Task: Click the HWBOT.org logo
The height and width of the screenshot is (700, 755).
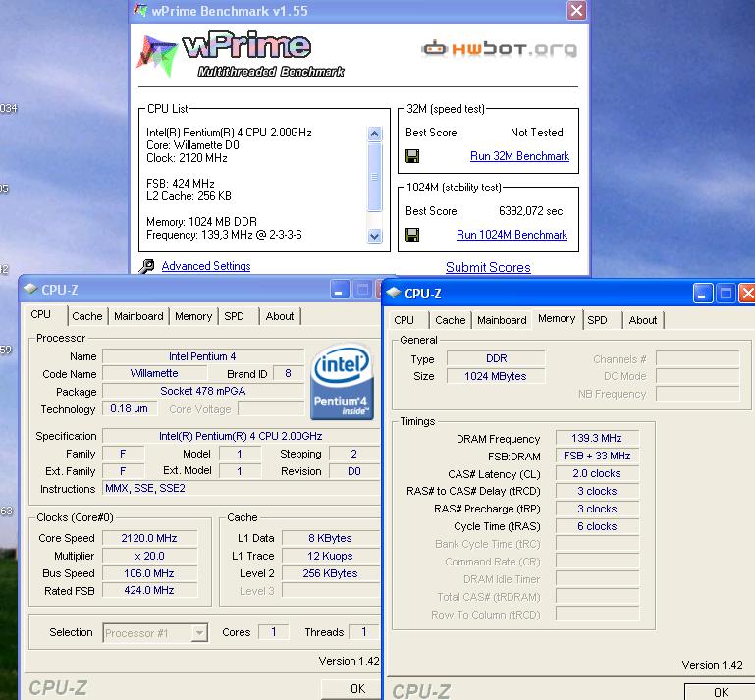Action: point(499,49)
